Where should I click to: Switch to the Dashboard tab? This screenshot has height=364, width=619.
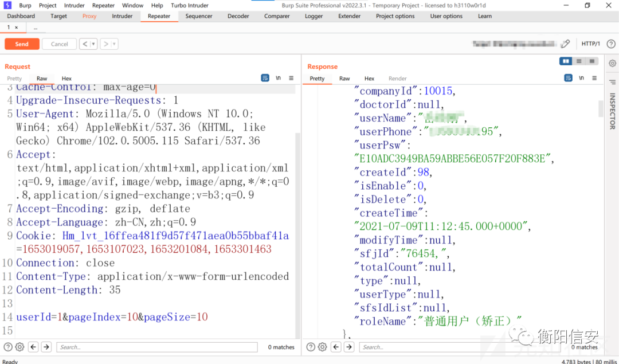click(21, 16)
